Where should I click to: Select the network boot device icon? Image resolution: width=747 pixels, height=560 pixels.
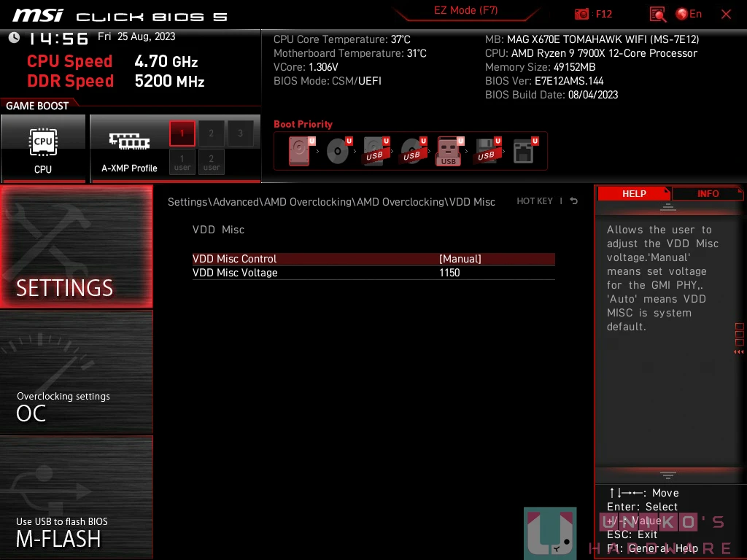[525, 151]
